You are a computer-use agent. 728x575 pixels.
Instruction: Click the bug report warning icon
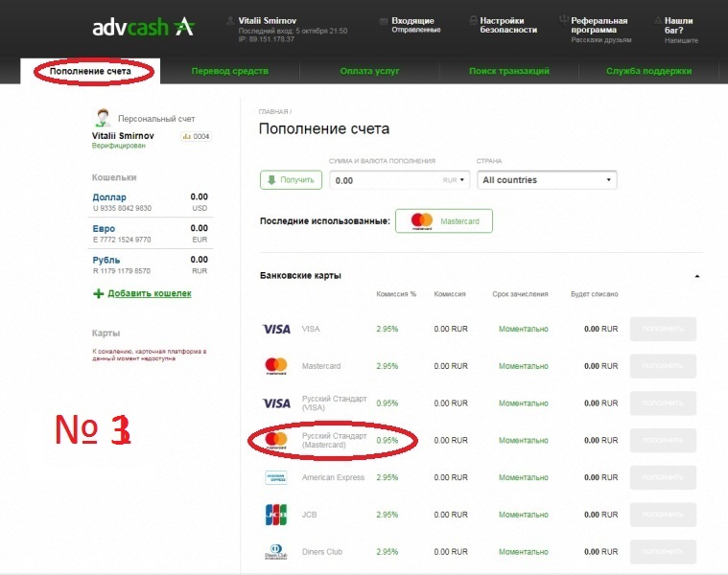(x=658, y=21)
